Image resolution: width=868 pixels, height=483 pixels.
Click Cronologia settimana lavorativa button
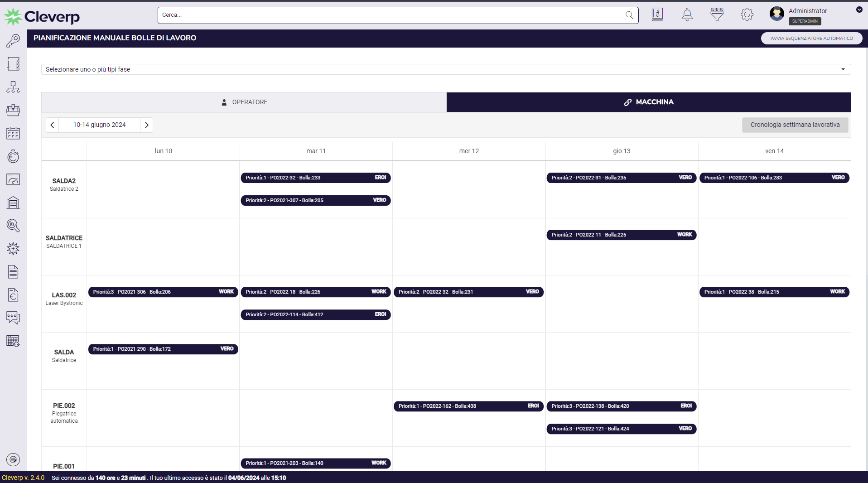(x=795, y=125)
